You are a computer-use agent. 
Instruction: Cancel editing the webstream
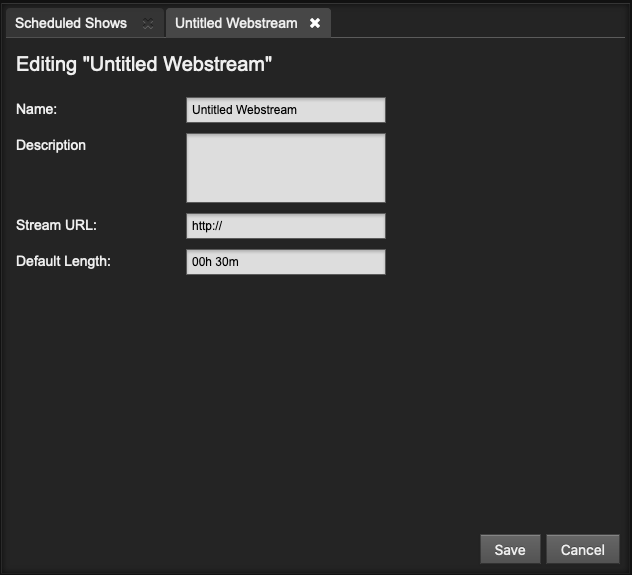pyautogui.click(x=582, y=549)
